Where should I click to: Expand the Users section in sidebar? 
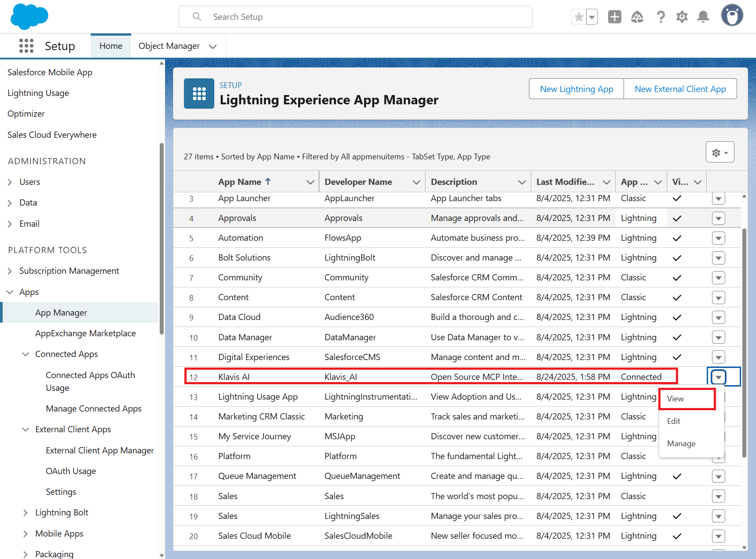coord(10,182)
